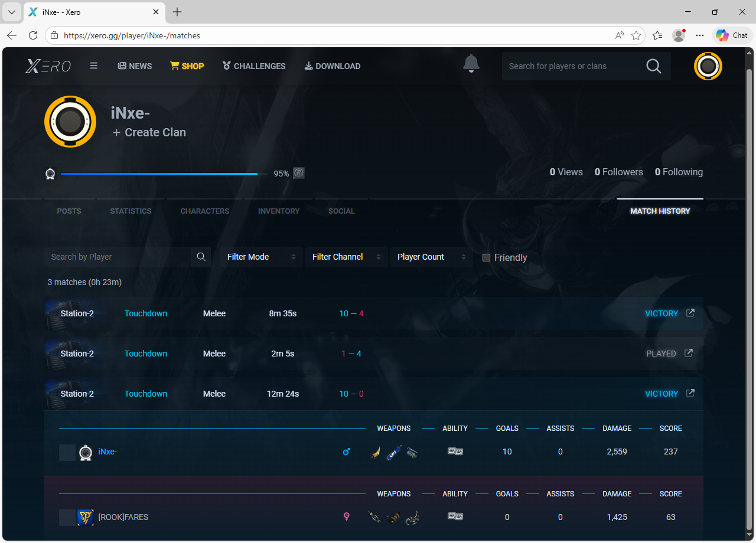Enable the Friendly checkbox

pos(487,257)
